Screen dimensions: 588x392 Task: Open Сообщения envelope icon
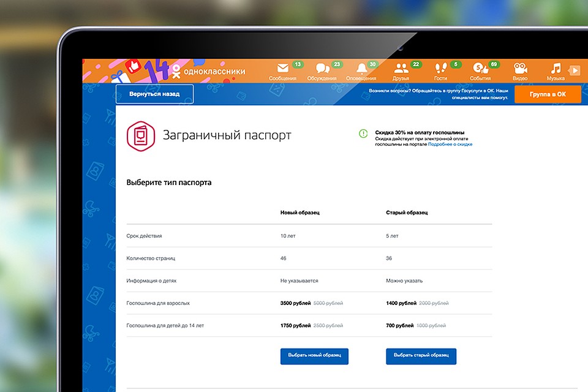tap(283, 68)
